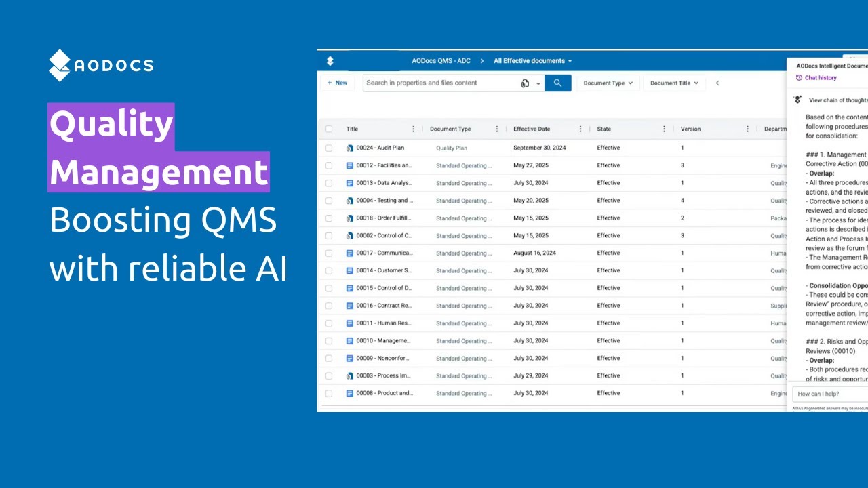Sort by the Version column header
Viewport: 868px width, 488px height.
(x=690, y=129)
